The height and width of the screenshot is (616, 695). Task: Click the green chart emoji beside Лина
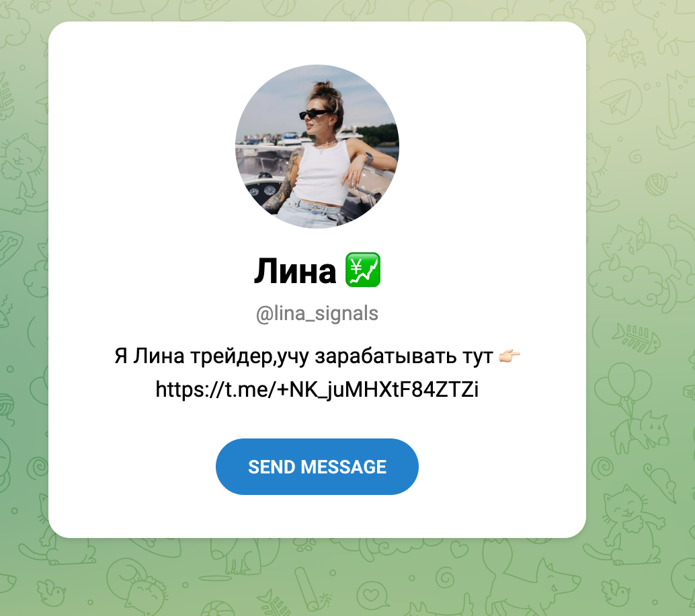point(362,270)
